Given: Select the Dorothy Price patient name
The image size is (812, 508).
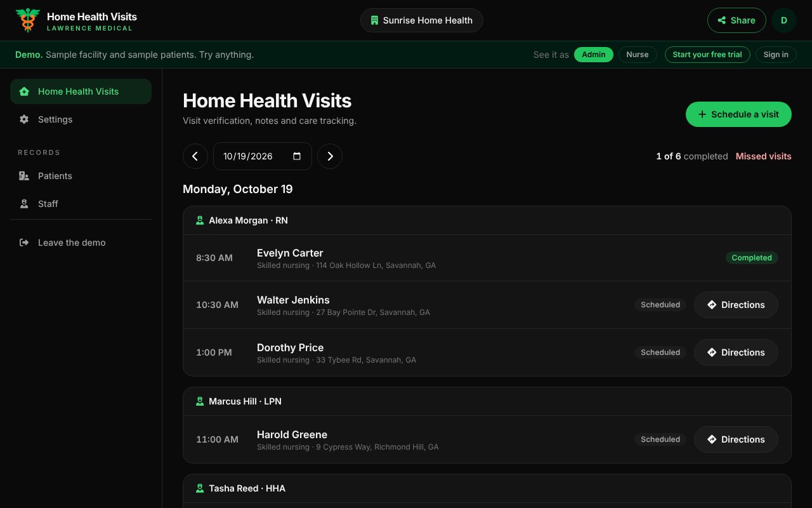Looking at the screenshot, I should coord(290,347).
